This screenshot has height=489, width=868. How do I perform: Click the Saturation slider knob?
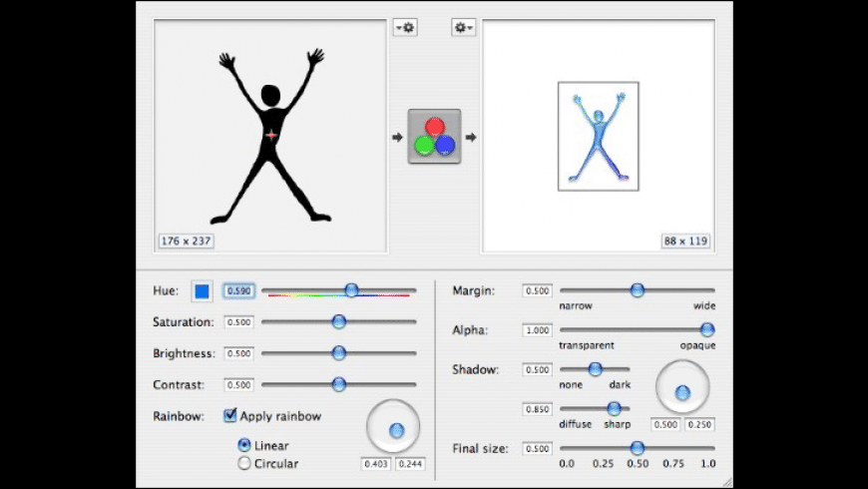[x=338, y=321]
